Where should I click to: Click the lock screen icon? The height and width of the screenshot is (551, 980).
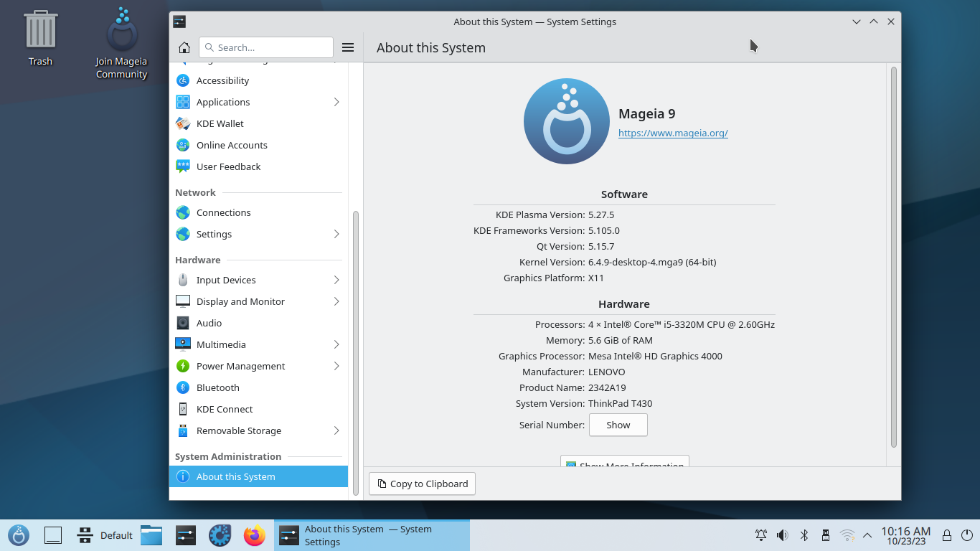pyautogui.click(x=947, y=535)
